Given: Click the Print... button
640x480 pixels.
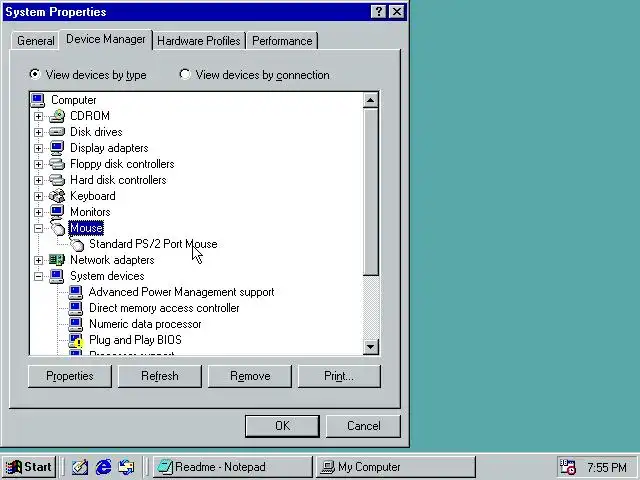Looking at the screenshot, I should pos(339,376).
